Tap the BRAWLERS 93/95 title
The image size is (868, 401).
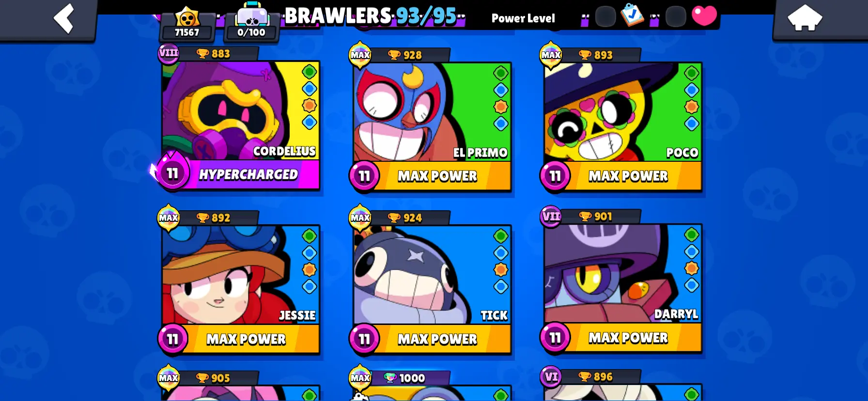(x=371, y=16)
